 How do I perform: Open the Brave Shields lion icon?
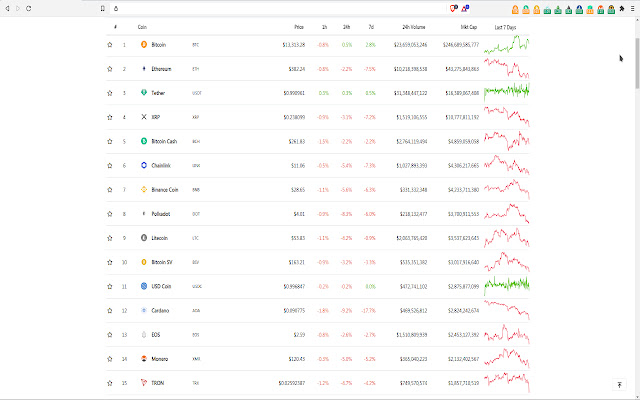click(x=453, y=8)
